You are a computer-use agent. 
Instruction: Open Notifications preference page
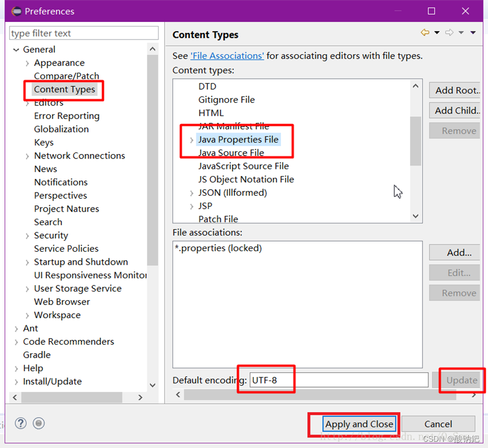coord(61,182)
